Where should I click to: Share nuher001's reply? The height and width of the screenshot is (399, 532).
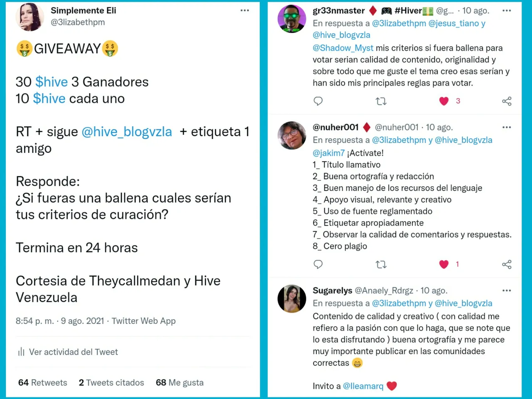coord(507,264)
